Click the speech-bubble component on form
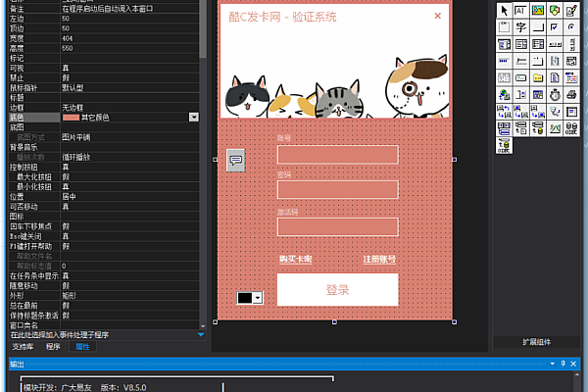Viewport: 588px width, 392px height. click(x=235, y=159)
